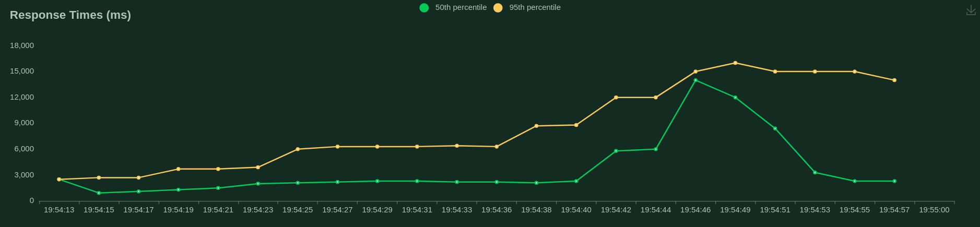Click the 50th percentile point at 19:54:42
980x227 pixels.
(x=616, y=151)
